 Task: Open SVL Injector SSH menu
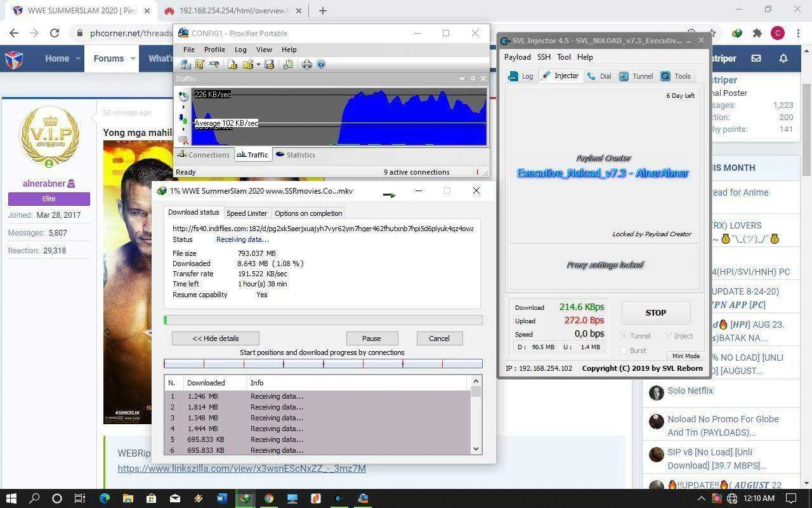pyautogui.click(x=544, y=57)
